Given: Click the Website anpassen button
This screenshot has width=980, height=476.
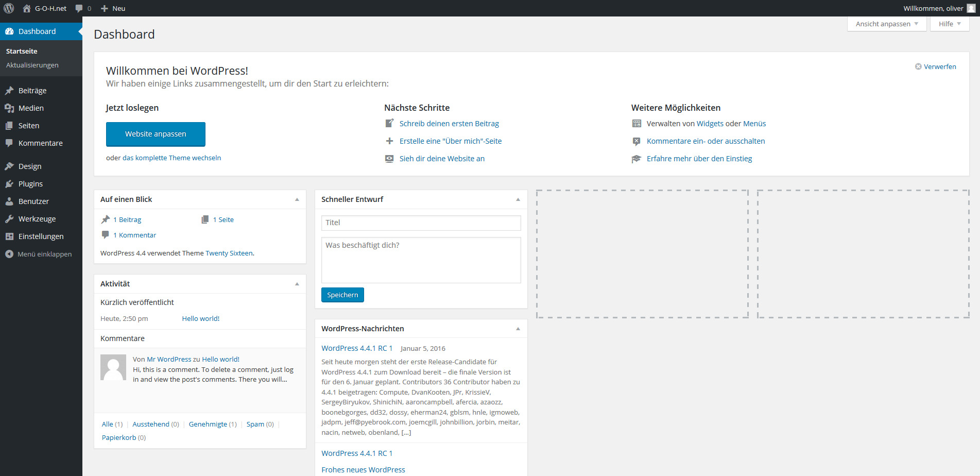Looking at the screenshot, I should pyautogui.click(x=156, y=134).
